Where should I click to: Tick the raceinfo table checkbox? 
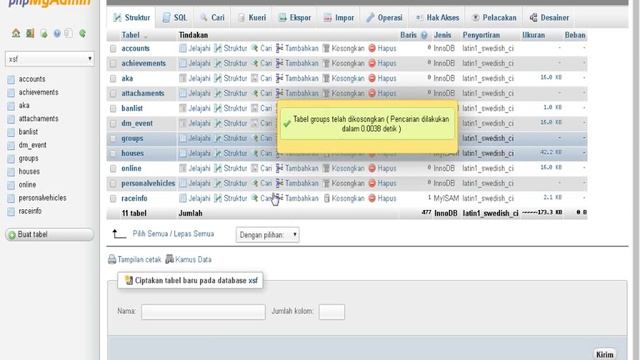[113, 199]
